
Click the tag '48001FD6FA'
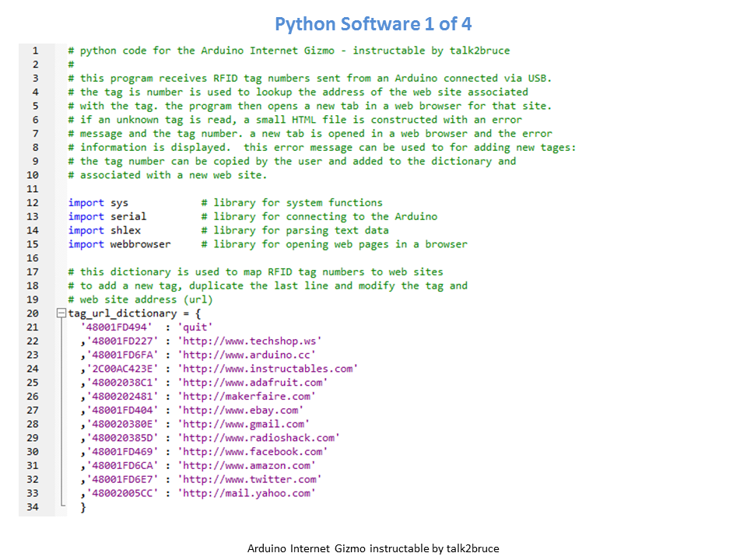pos(122,355)
